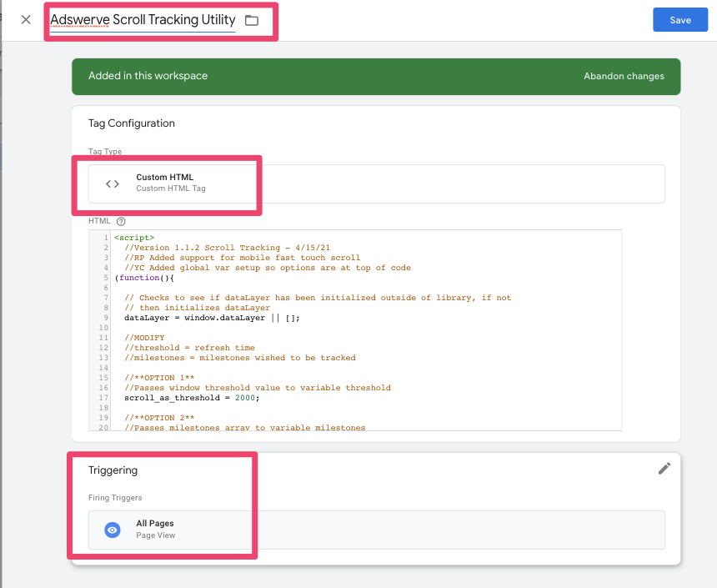Click the Tag Type label
The height and width of the screenshot is (588, 717).
click(105, 152)
